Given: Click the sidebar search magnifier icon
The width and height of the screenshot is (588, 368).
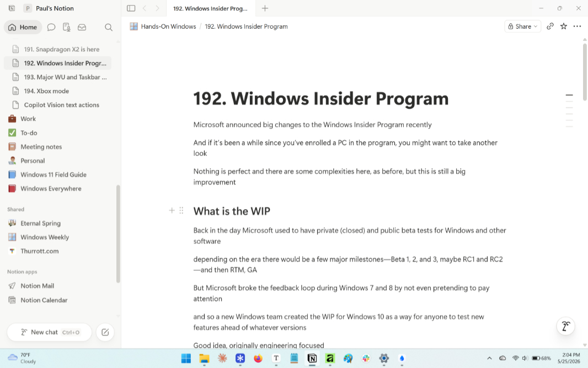Looking at the screenshot, I should pos(109,27).
